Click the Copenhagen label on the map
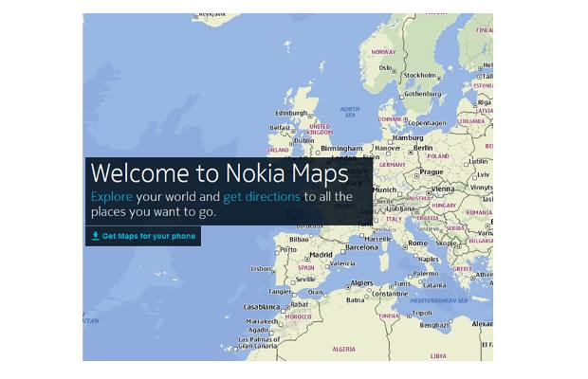The height and width of the screenshot is (379, 588). coord(427,123)
